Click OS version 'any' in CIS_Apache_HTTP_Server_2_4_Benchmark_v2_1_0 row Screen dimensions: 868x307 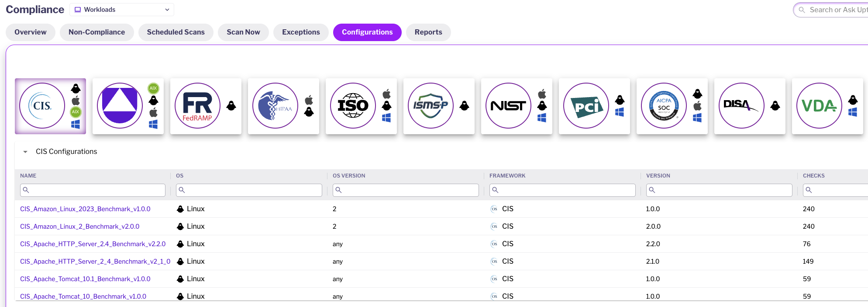(x=338, y=262)
